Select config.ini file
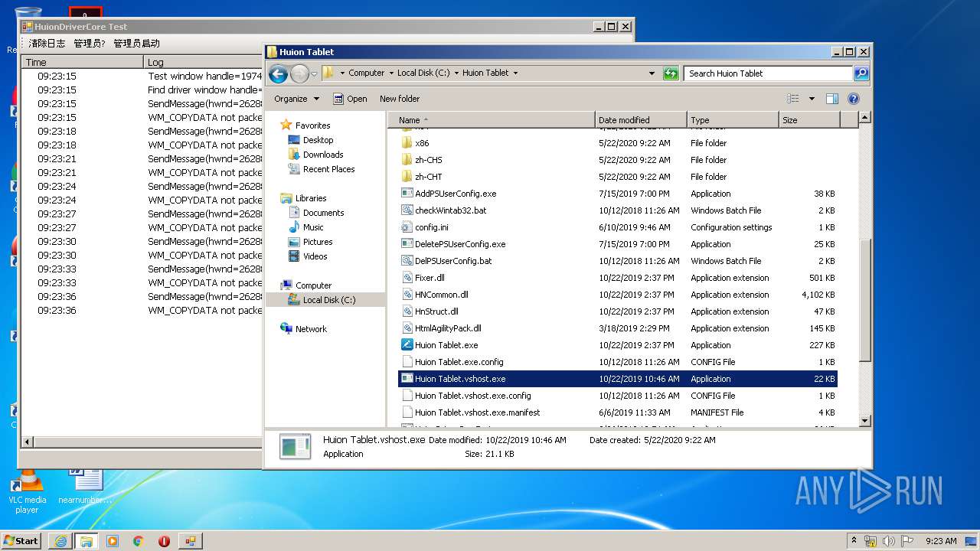This screenshot has height=551, width=980. pyautogui.click(x=432, y=227)
